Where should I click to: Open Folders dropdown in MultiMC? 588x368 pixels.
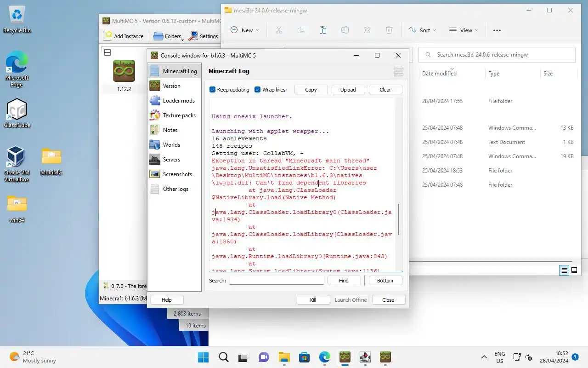(168, 36)
